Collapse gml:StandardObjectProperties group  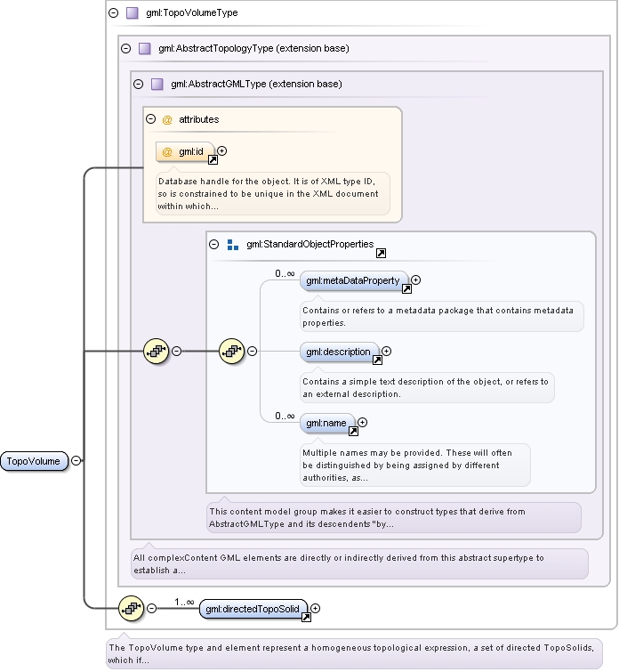213,244
